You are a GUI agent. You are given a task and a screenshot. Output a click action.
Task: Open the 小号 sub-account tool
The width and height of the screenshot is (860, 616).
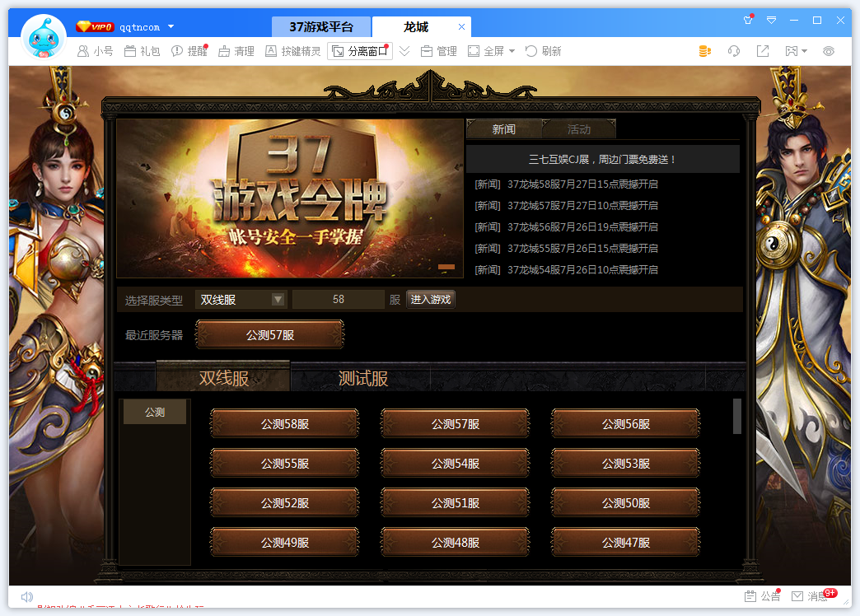[x=95, y=51]
